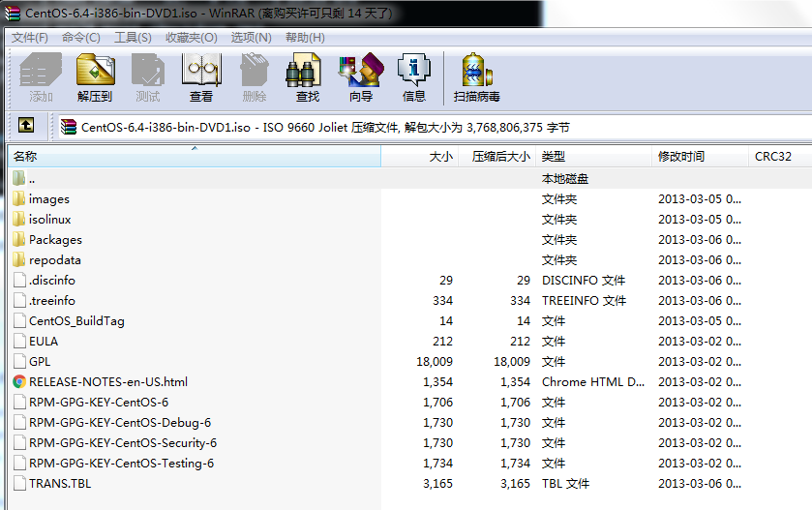Image resolution: width=812 pixels, height=510 pixels.
Task: Click the GPL size value 18,009
Action: pyautogui.click(x=435, y=361)
